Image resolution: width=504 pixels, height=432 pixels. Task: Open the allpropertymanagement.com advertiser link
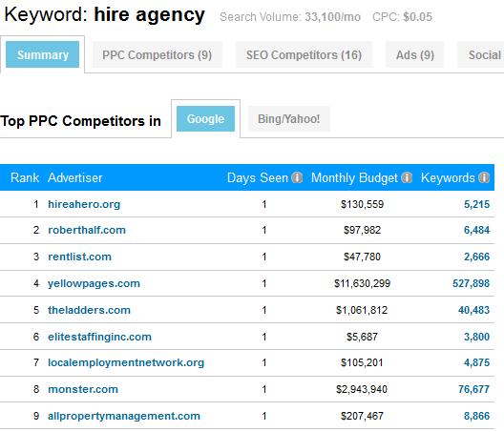click(x=124, y=416)
